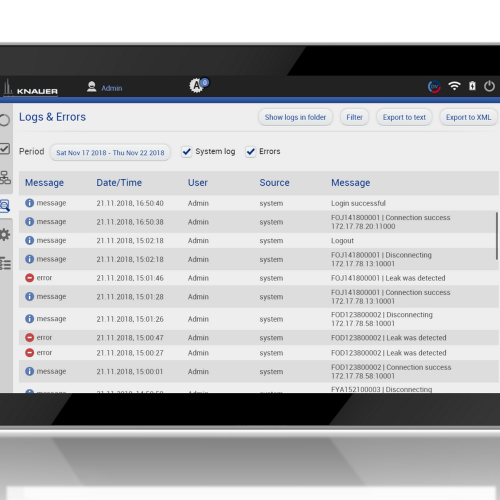Select the checkbox icon in sidebar

[x=5, y=149]
